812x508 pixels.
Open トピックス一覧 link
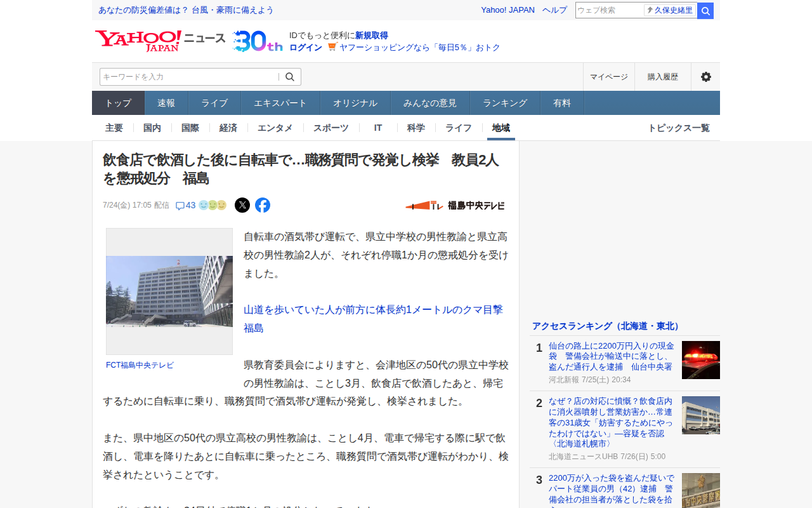tap(679, 128)
